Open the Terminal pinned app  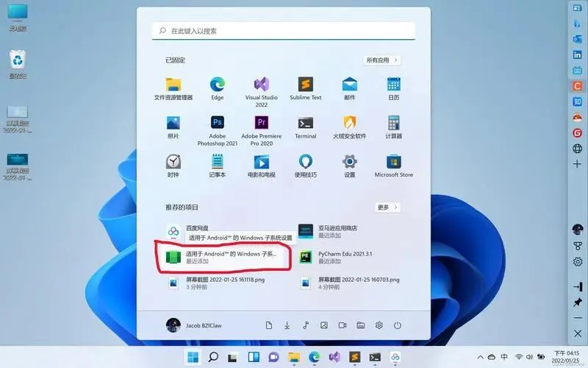306,127
